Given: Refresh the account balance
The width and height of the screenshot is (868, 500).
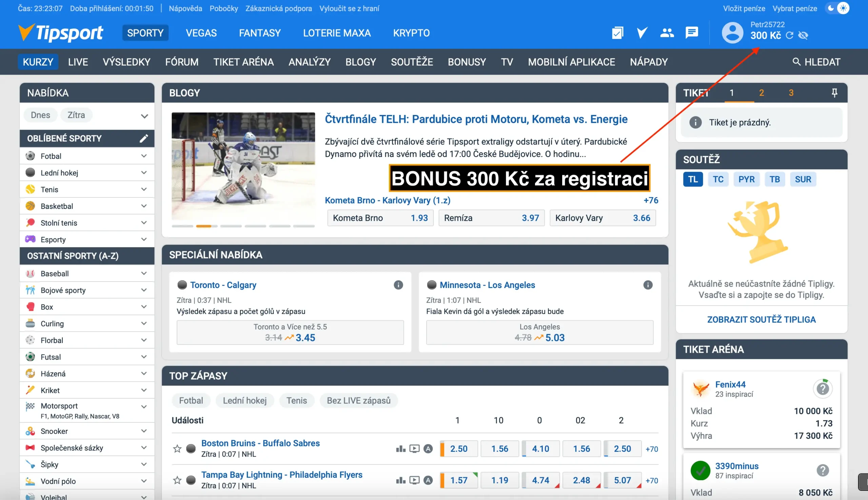Looking at the screenshot, I should tap(789, 35).
